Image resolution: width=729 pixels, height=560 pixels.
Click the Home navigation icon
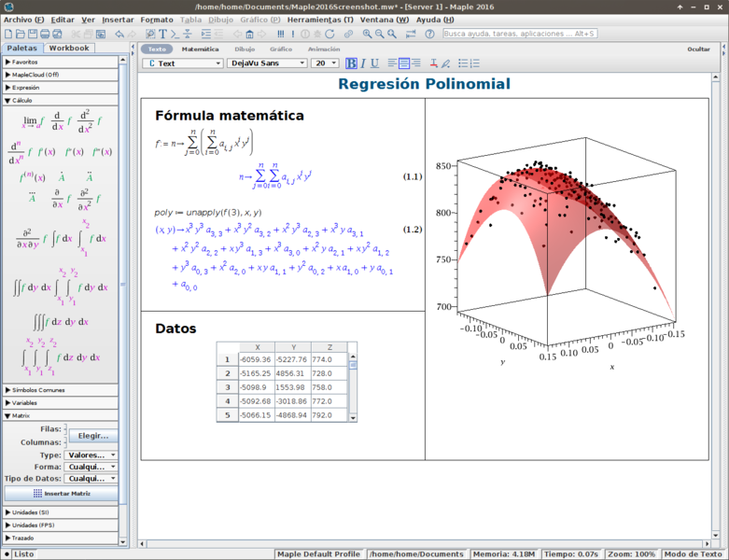tap(247, 34)
